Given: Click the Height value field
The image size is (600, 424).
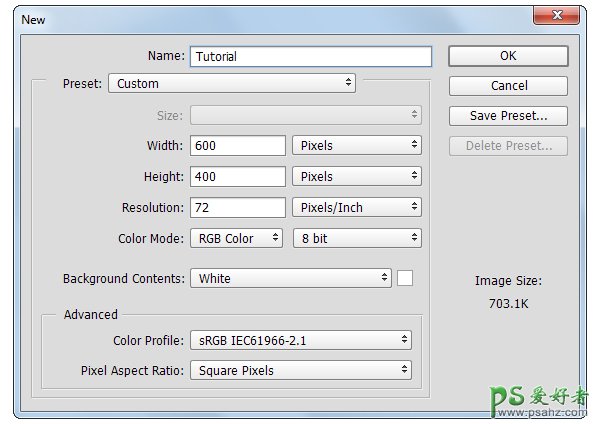Looking at the screenshot, I should pos(237,177).
